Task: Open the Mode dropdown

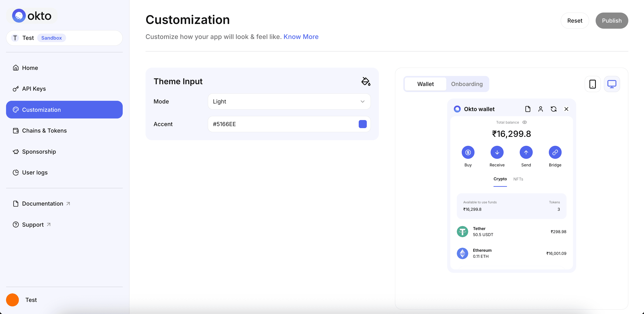Action: (x=289, y=101)
